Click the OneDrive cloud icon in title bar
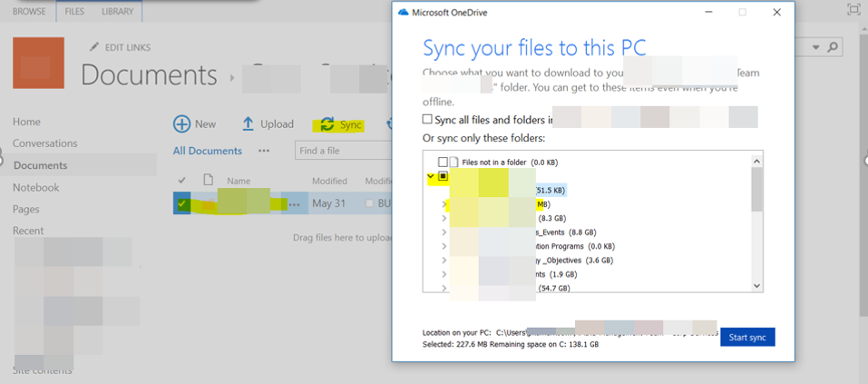 403,12
